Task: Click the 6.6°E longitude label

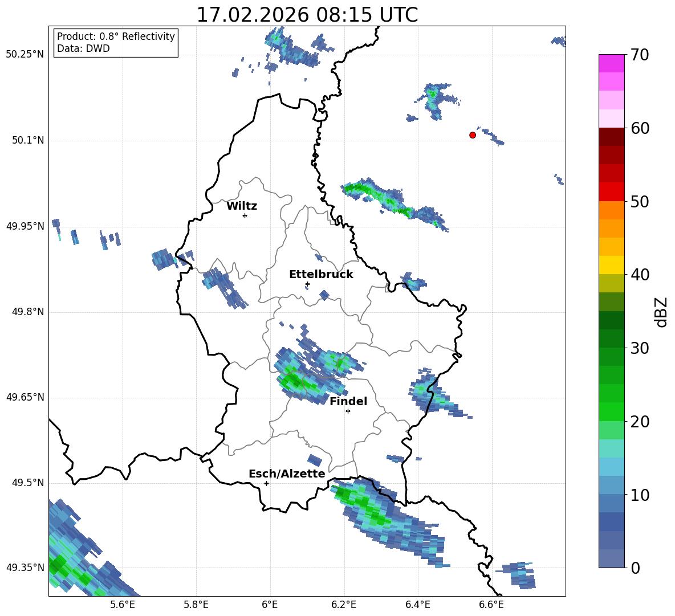Action: click(491, 605)
